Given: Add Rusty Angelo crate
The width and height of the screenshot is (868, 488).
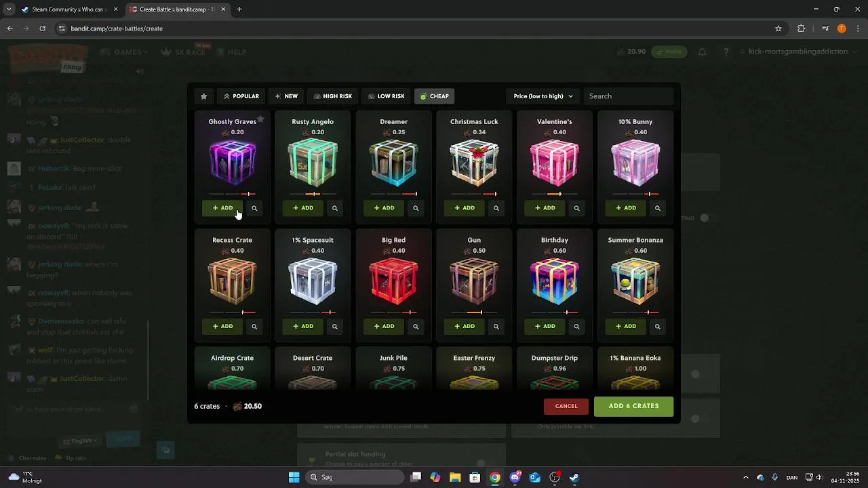Looking at the screenshot, I should pyautogui.click(x=303, y=208).
